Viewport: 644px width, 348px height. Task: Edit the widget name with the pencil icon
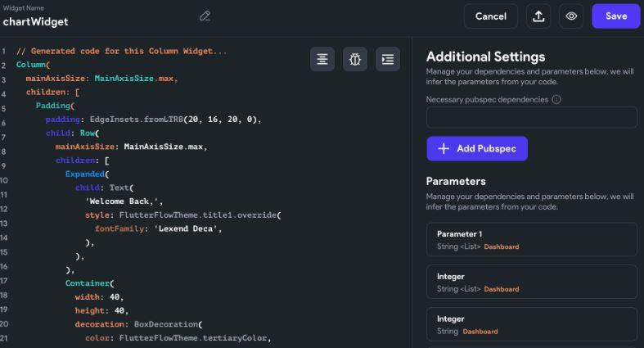205,16
